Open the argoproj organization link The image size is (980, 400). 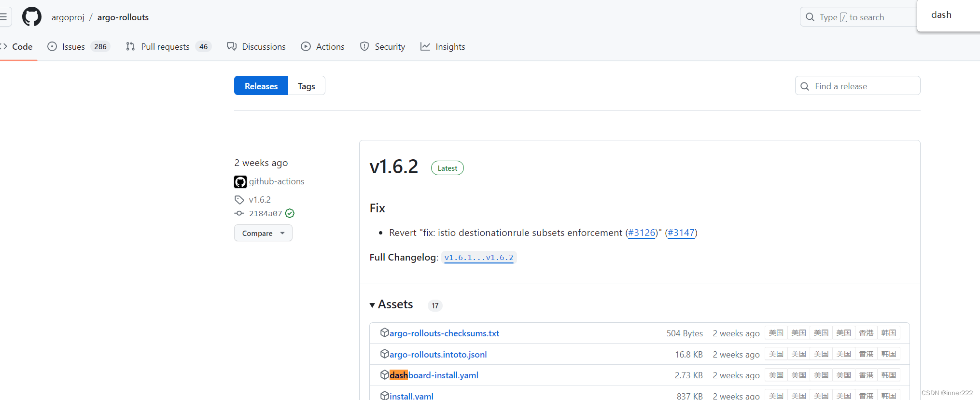[68, 17]
